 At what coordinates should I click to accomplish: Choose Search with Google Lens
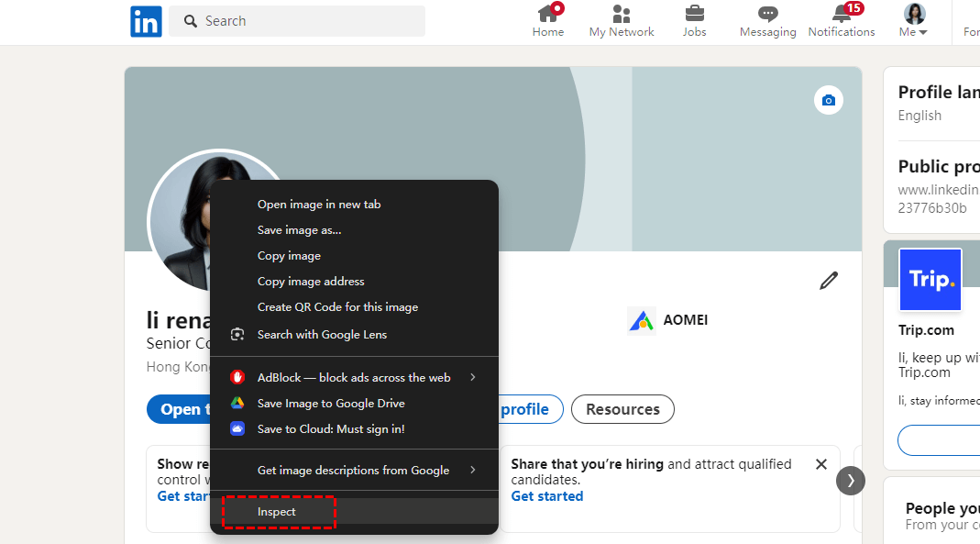coord(354,335)
